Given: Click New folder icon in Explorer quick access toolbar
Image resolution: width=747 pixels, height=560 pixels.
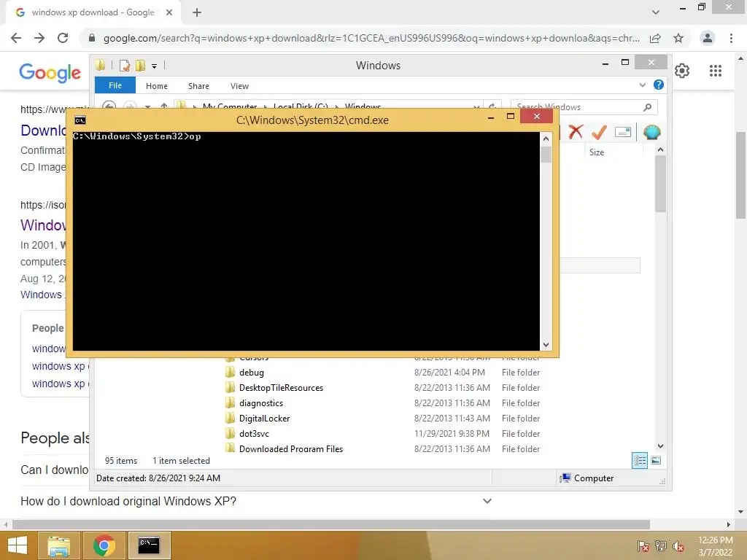Looking at the screenshot, I should pyautogui.click(x=140, y=65).
